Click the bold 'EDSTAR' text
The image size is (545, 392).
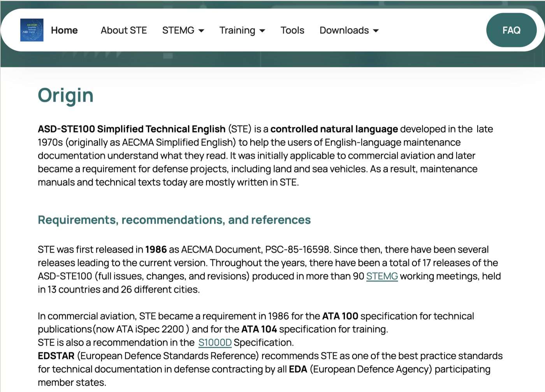point(56,356)
